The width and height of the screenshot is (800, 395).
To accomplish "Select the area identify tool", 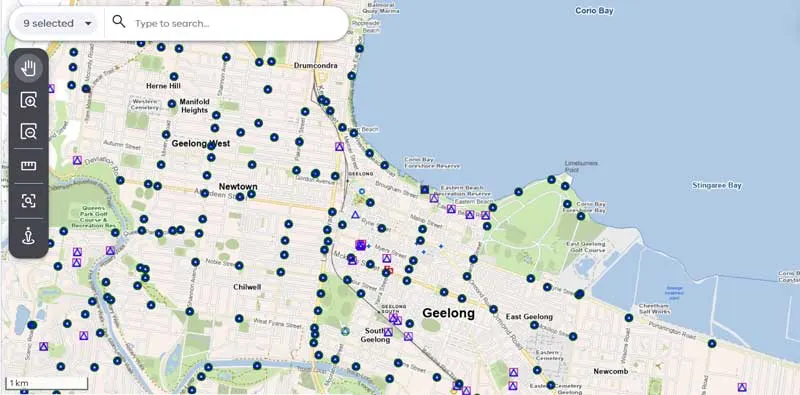I will tap(29, 201).
